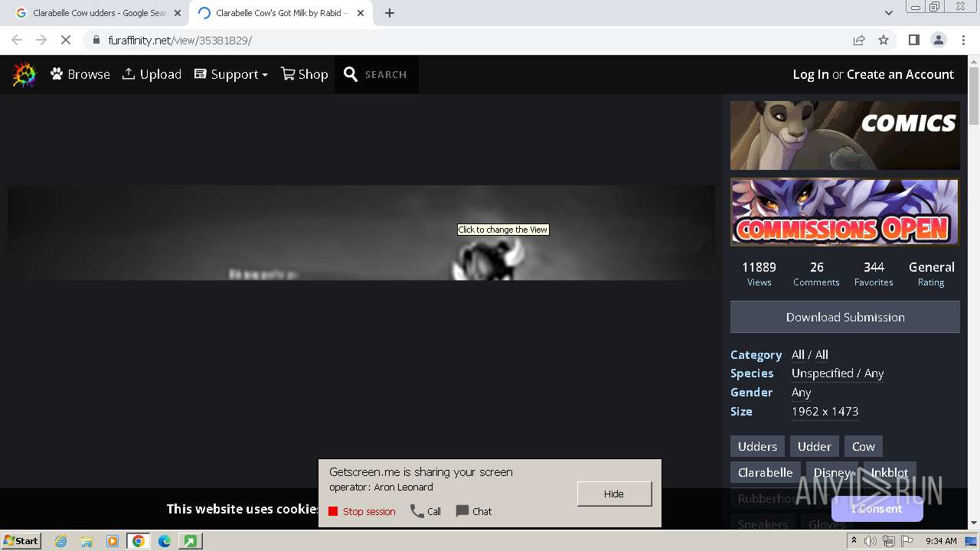Image resolution: width=980 pixels, height=551 pixels.
Task: Open the media player taskbar icon
Action: pyautogui.click(x=113, y=541)
